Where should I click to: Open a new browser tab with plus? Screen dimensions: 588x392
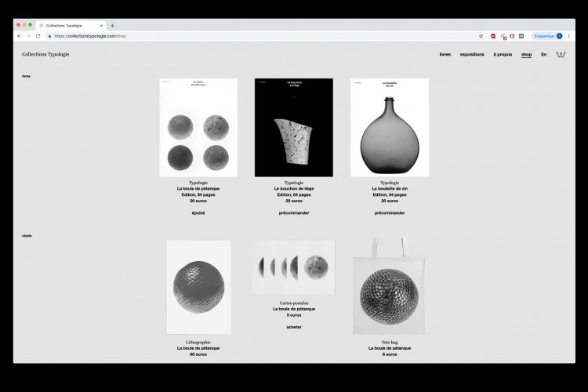click(112, 26)
